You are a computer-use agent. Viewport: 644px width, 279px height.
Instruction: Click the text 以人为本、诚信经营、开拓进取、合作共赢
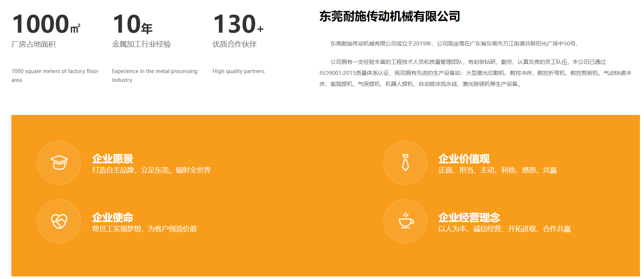pyautogui.click(x=505, y=229)
